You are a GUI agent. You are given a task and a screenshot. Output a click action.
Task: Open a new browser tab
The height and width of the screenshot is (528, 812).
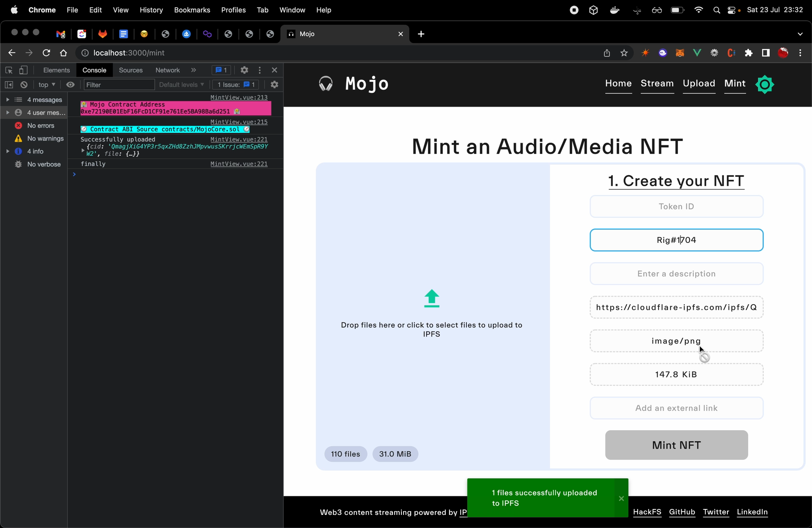(421, 34)
